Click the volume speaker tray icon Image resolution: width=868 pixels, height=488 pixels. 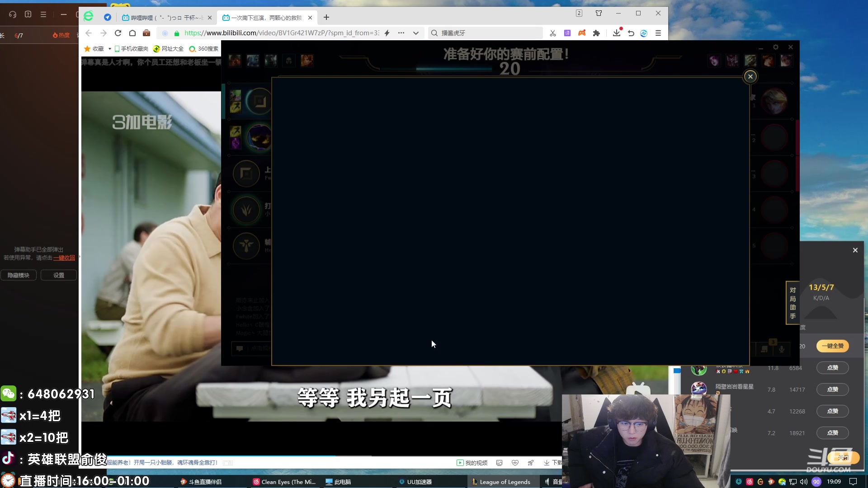pos(804,482)
